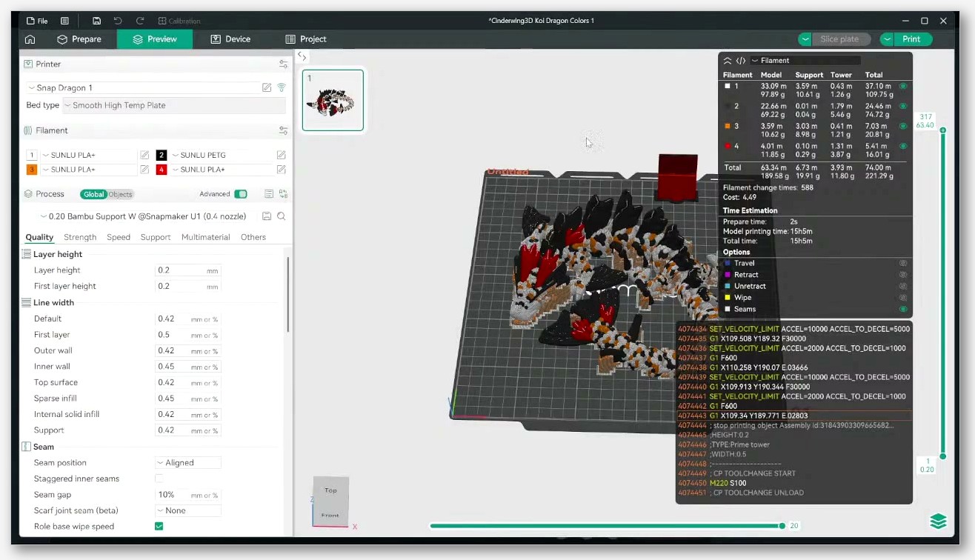Switch to the Strength tab
The height and width of the screenshot is (560, 975).
80,237
